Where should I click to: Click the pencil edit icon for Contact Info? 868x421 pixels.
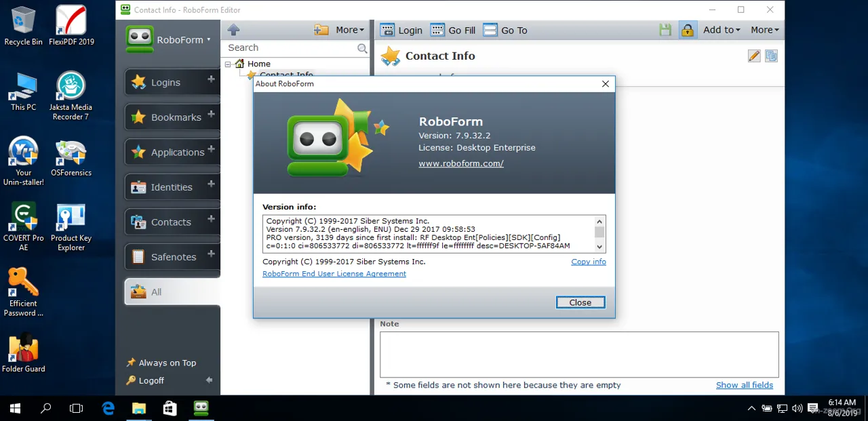pos(754,56)
